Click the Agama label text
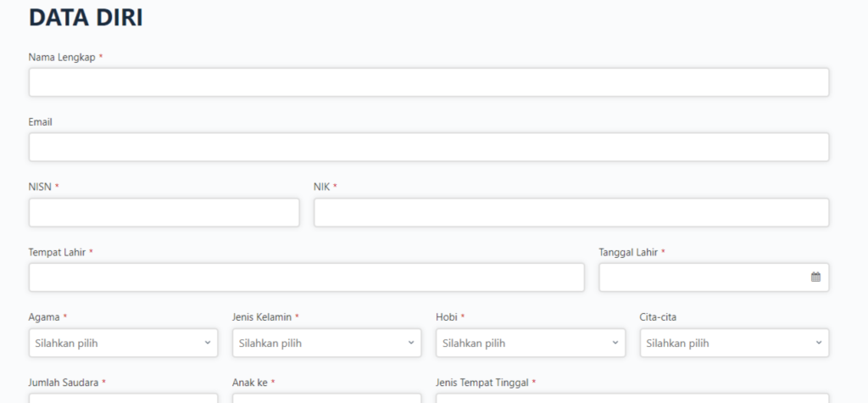The width and height of the screenshot is (868, 403). tap(44, 317)
